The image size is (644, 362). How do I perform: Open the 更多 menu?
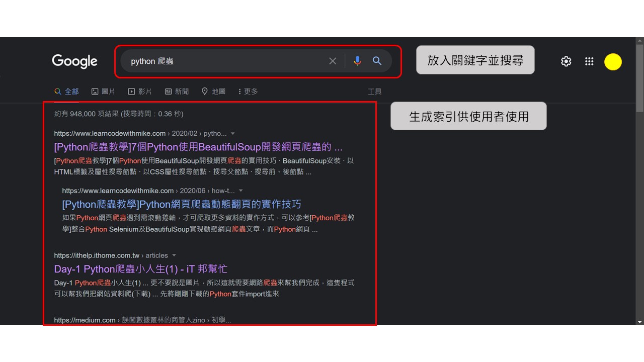(248, 92)
